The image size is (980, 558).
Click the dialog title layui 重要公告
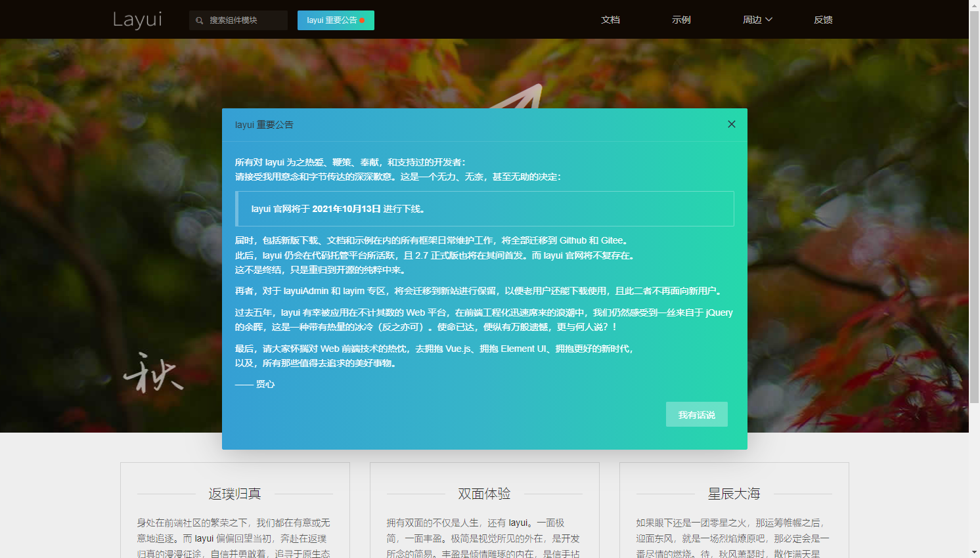265,124
